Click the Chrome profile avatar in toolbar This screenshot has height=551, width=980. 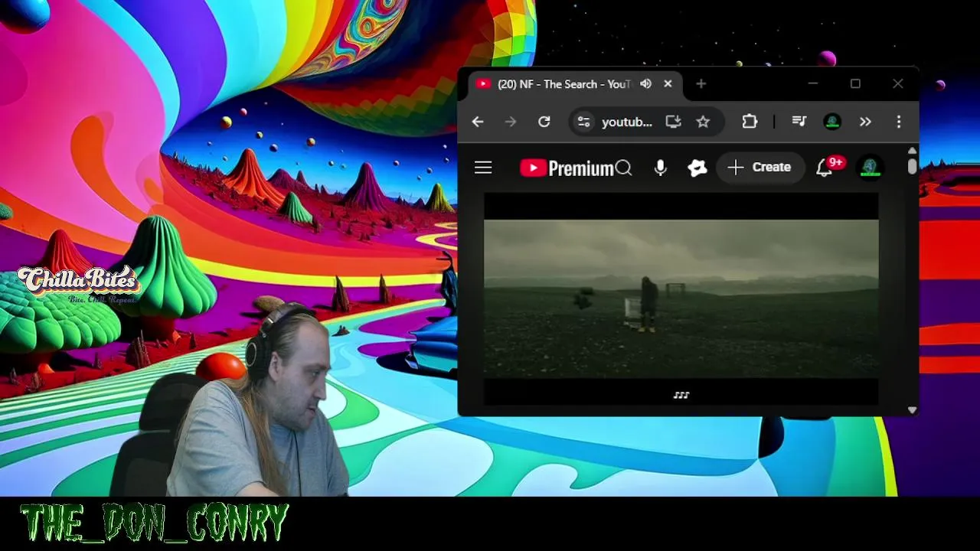click(x=832, y=122)
